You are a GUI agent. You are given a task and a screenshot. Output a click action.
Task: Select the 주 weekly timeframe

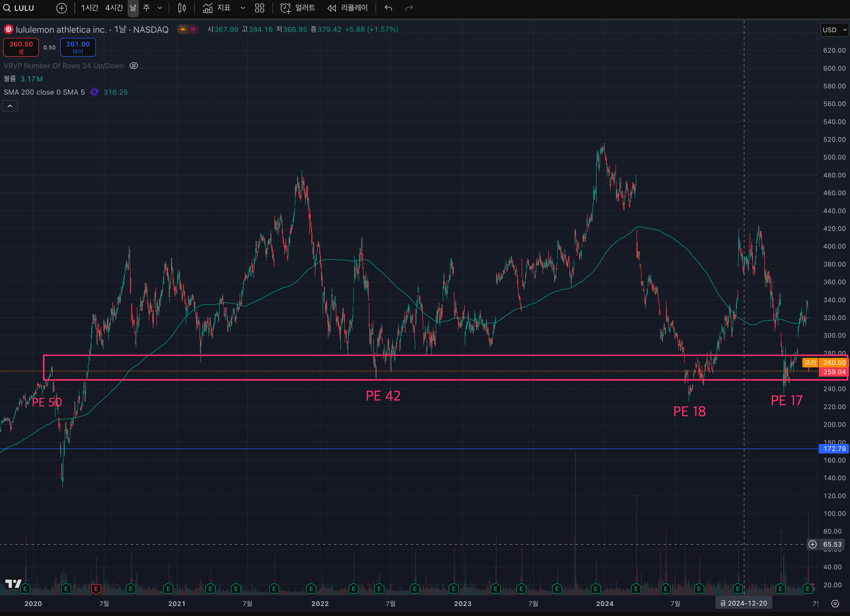[x=147, y=8]
